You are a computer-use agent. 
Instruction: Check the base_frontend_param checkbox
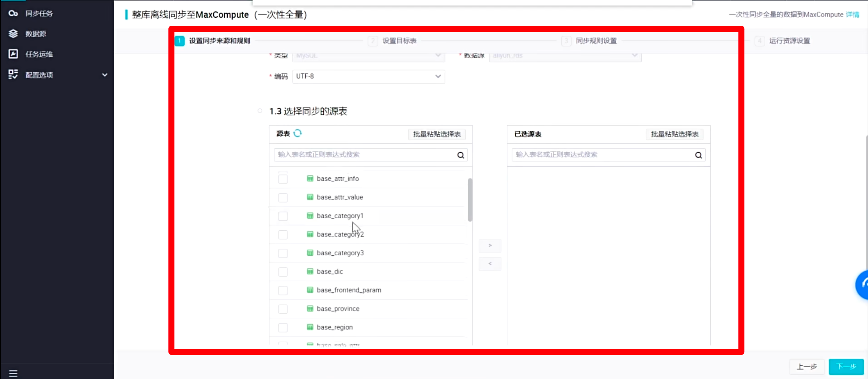[283, 290]
